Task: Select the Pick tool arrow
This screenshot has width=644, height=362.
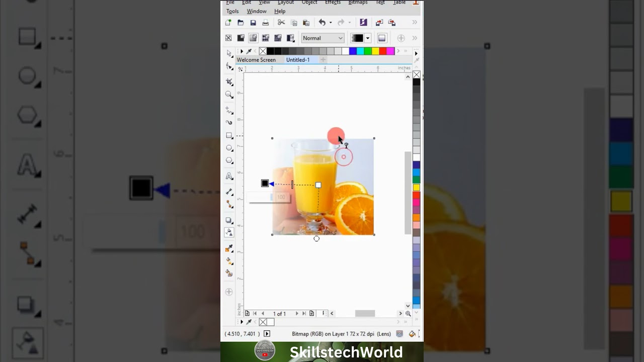Action: [x=229, y=53]
